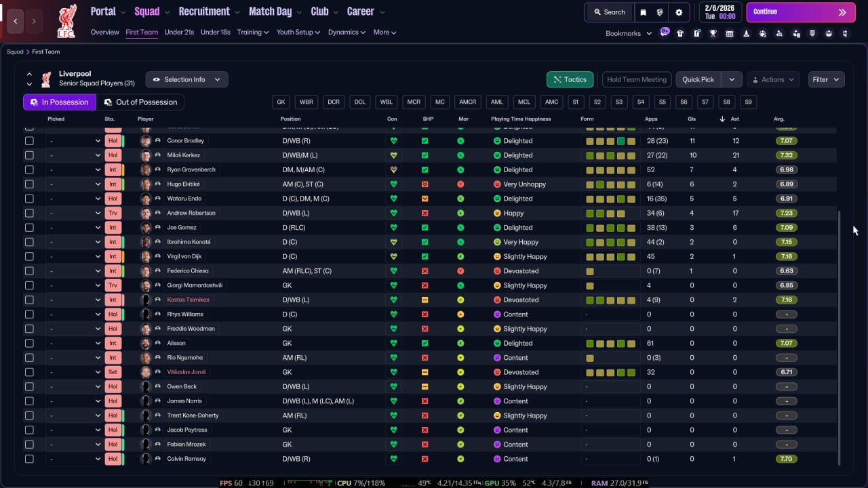Open the 9+ messages inbox icon

tap(665, 33)
